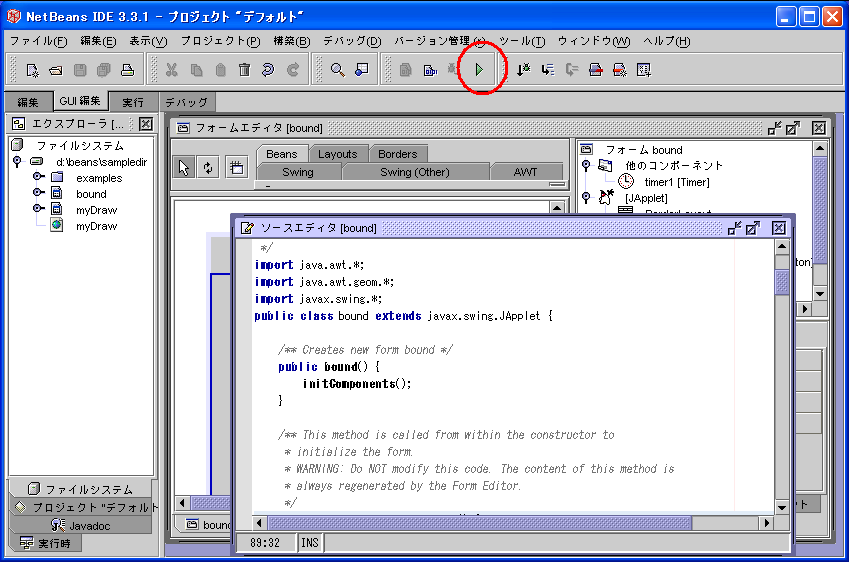This screenshot has height=562, width=849.
Task: Click the Cut scissors icon
Action: point(172,70)
